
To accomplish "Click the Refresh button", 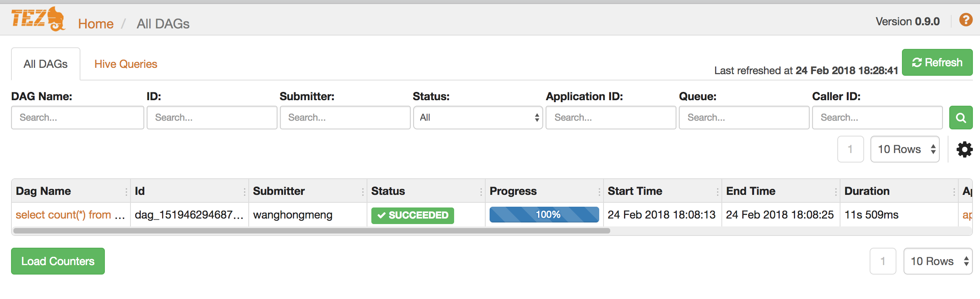I will tap(937, 62).
